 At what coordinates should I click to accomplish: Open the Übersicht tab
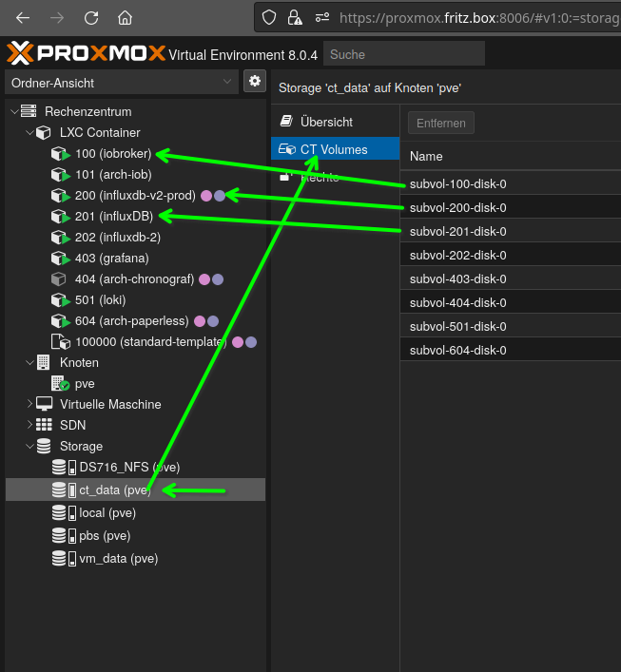click(x=335, y=122)
